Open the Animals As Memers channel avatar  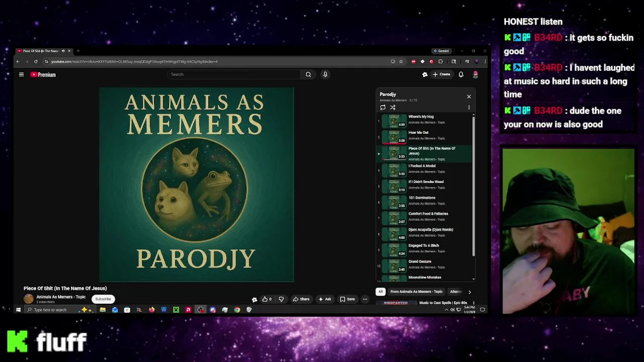pyautogui.click(x=29, y=299)
